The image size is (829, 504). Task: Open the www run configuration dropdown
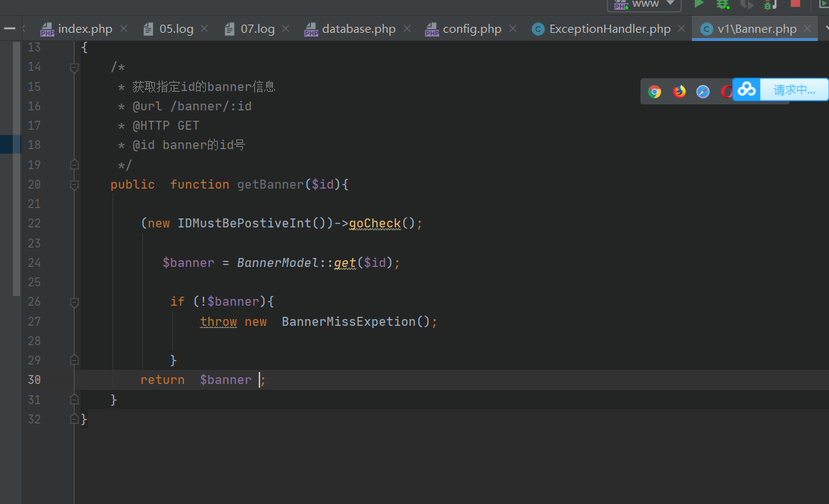coord(644,4)
